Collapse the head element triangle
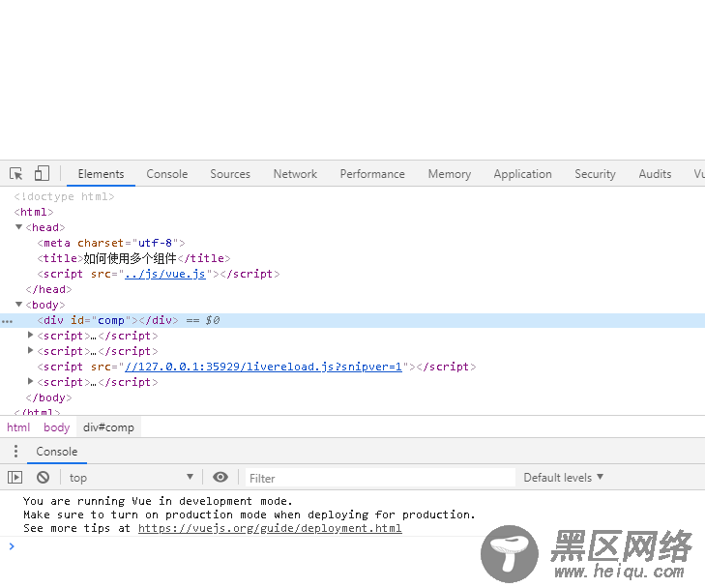 coord(19,227)
